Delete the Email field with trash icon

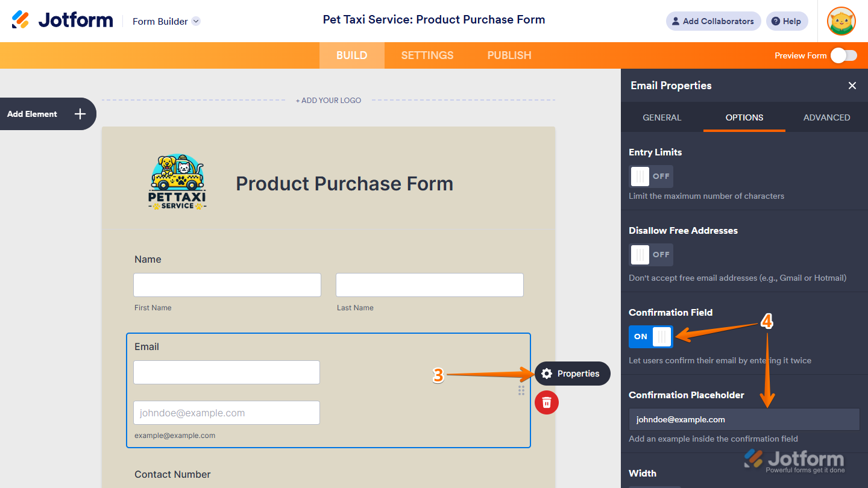pyautogui.click(x=547, y=402)
